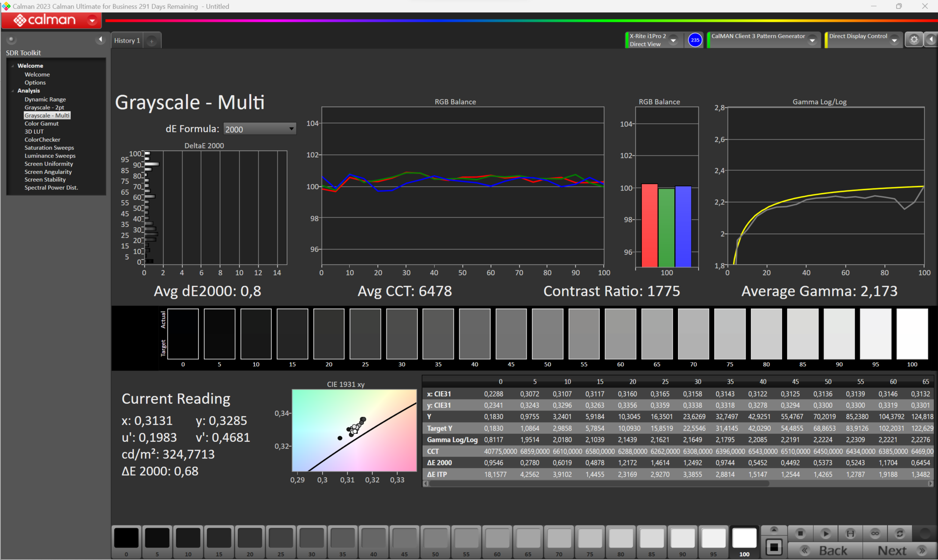Screen dimensions: 938x560
Task: Open settings gear in top toolbar
Action: (914, 40)
